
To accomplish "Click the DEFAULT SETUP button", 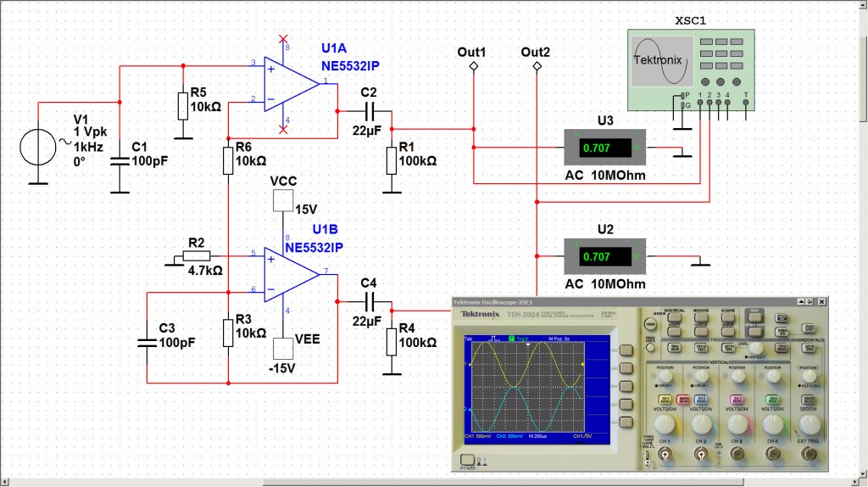I will coord(755,332).
